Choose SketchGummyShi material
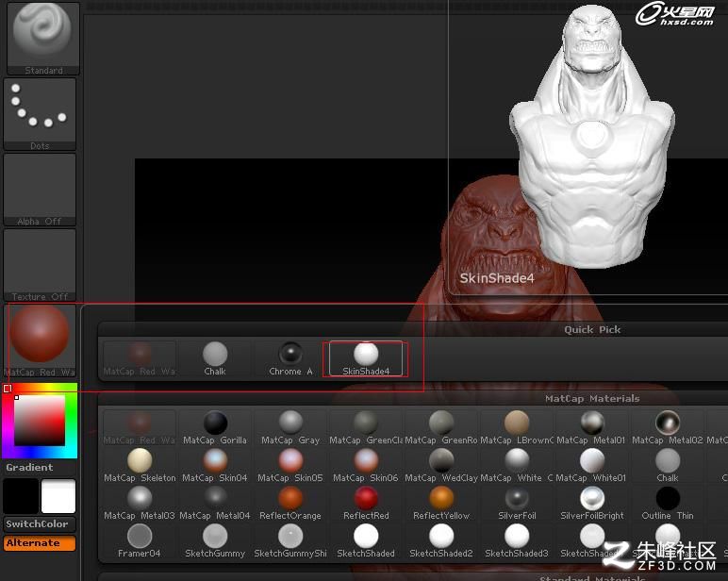The height and width of the screenshot is (581, 728). point(290,541)
